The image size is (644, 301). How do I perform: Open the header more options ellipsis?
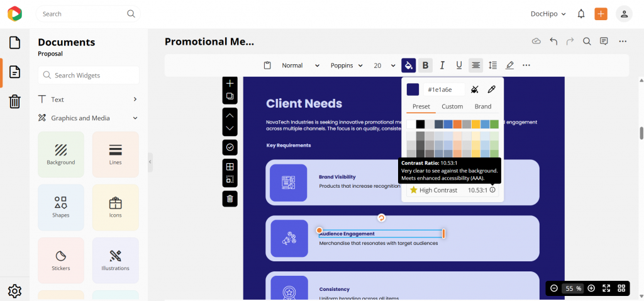coord(623,41)
